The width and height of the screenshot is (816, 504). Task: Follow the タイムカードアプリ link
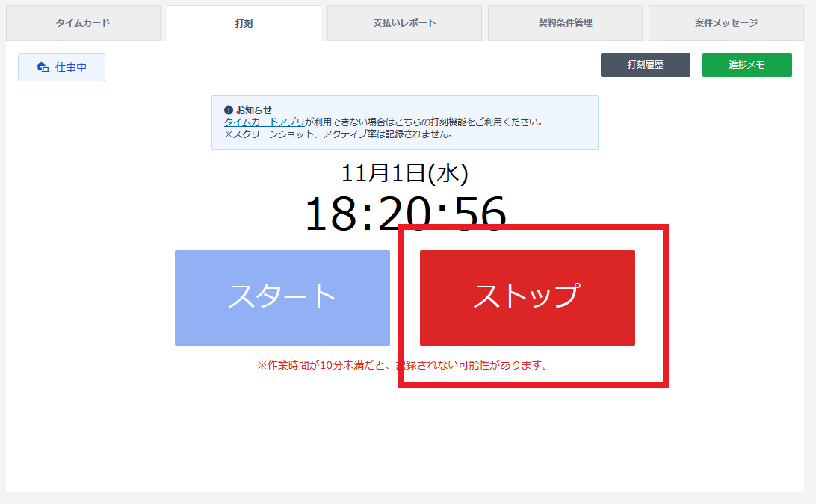(264, 122)
